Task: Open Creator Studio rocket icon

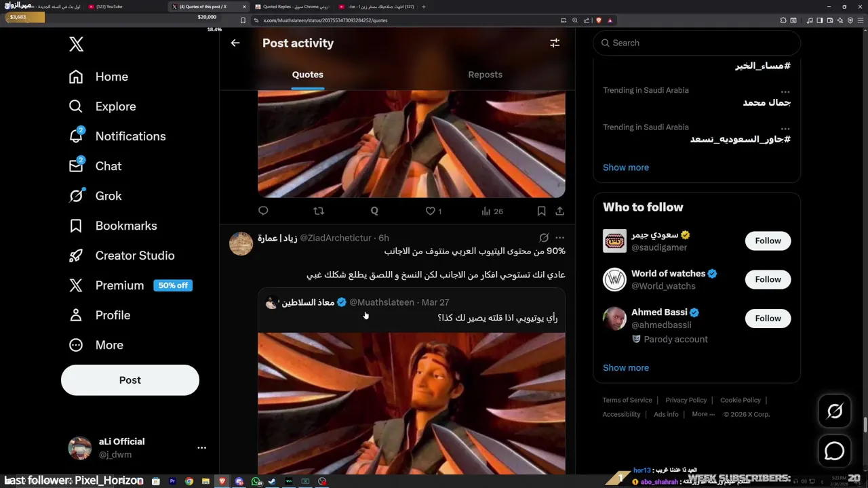Action: [76, 256]
